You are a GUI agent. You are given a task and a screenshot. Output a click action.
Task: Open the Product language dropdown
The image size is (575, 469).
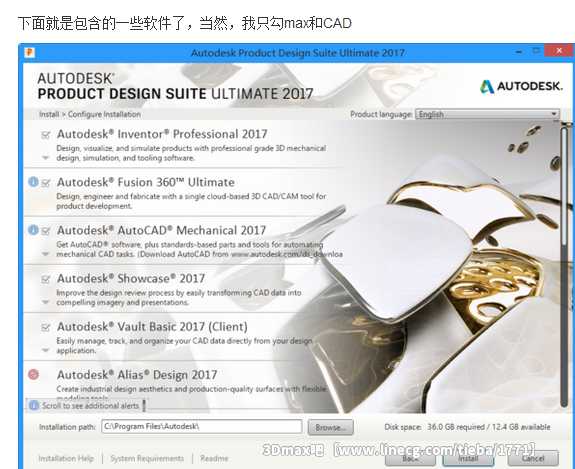tap(487, 114)
